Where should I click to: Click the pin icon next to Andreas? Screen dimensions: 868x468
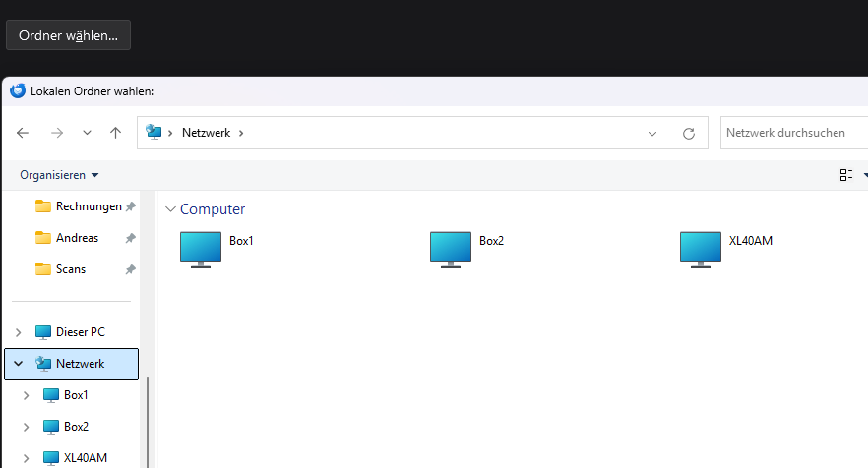coord(130,239)
